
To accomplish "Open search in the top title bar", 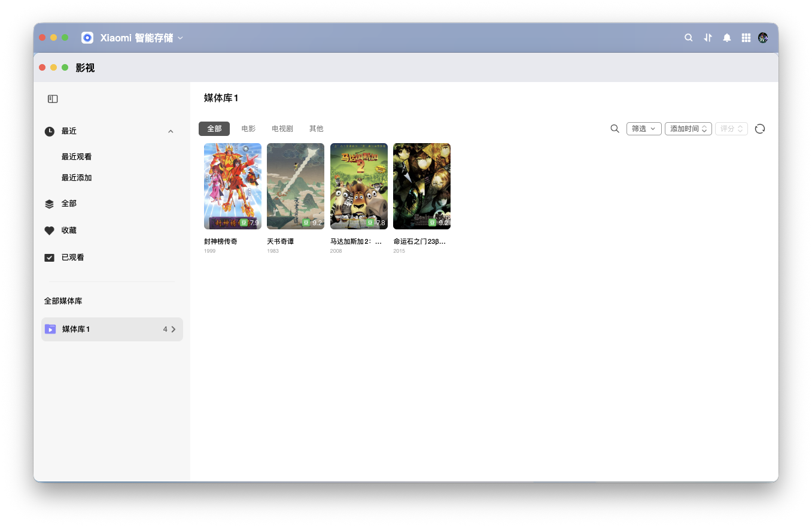I will 689,38.
